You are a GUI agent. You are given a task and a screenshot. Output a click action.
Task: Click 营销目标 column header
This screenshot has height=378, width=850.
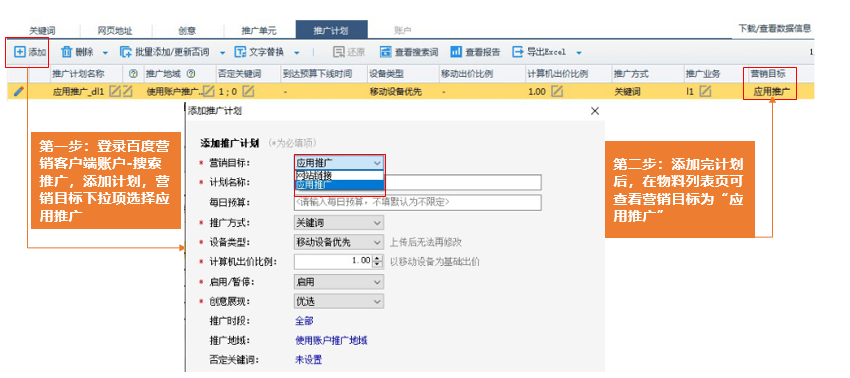(768, 73)
